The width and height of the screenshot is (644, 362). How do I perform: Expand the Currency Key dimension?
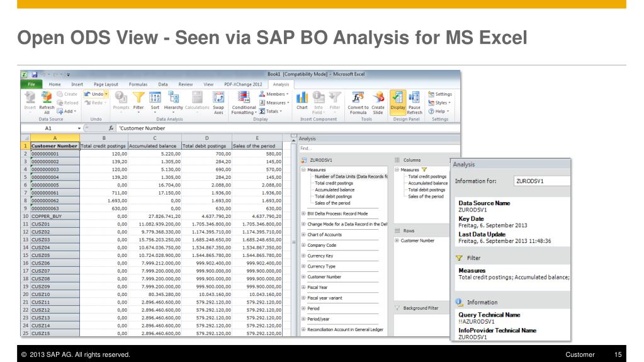point(303,256)
